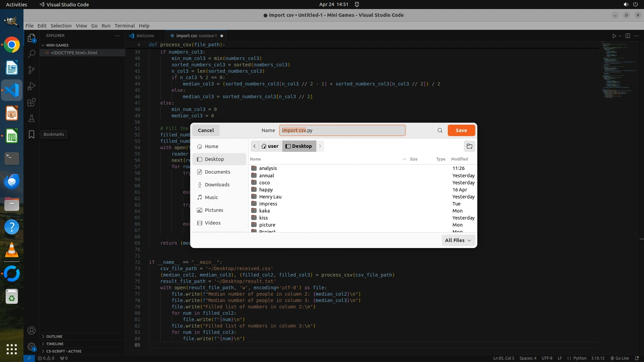Expand the TIMELINE section
644x362 pixels.
click(x=55, y=344)
